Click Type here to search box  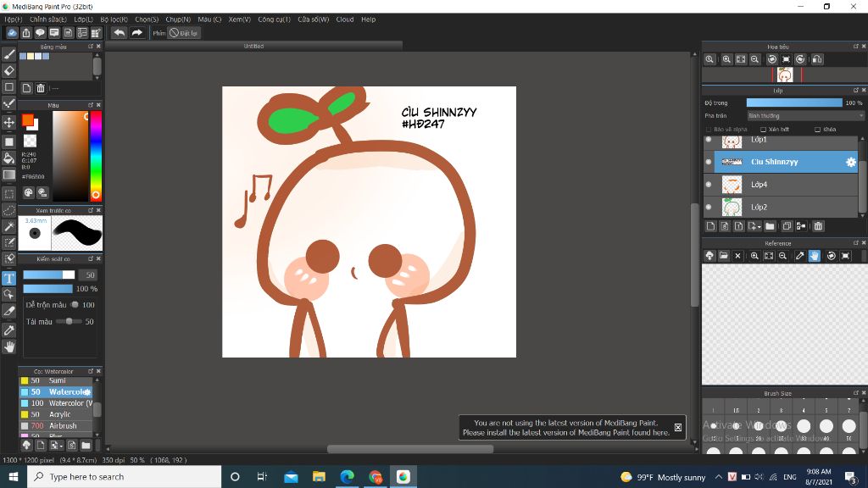point(124,477)
